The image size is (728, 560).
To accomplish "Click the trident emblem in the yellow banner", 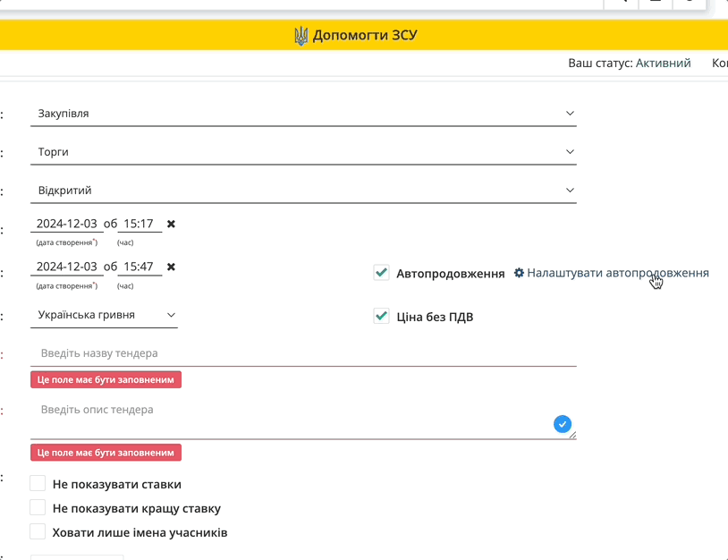I will pos(301,36).
